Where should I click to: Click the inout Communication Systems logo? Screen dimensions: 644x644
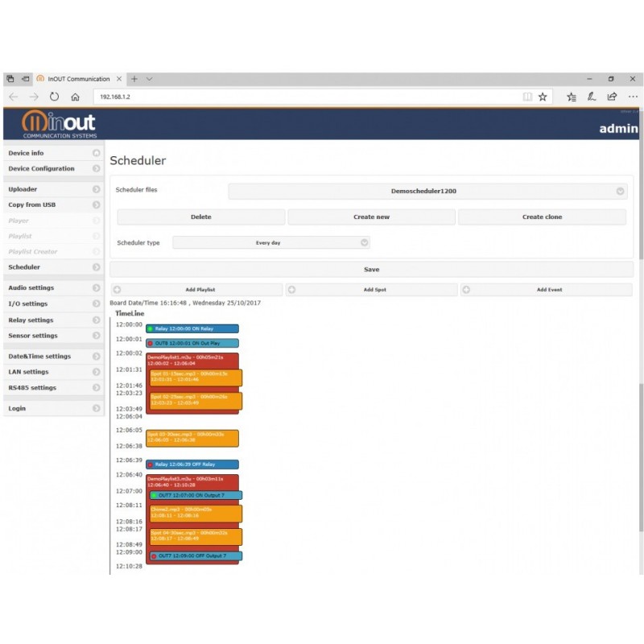(60, 124)
